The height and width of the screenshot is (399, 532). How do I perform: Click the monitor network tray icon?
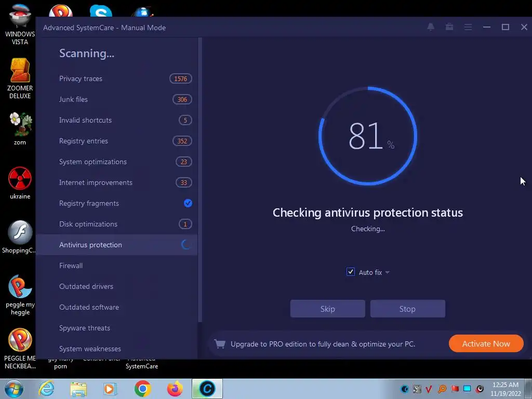coord(467,389)
